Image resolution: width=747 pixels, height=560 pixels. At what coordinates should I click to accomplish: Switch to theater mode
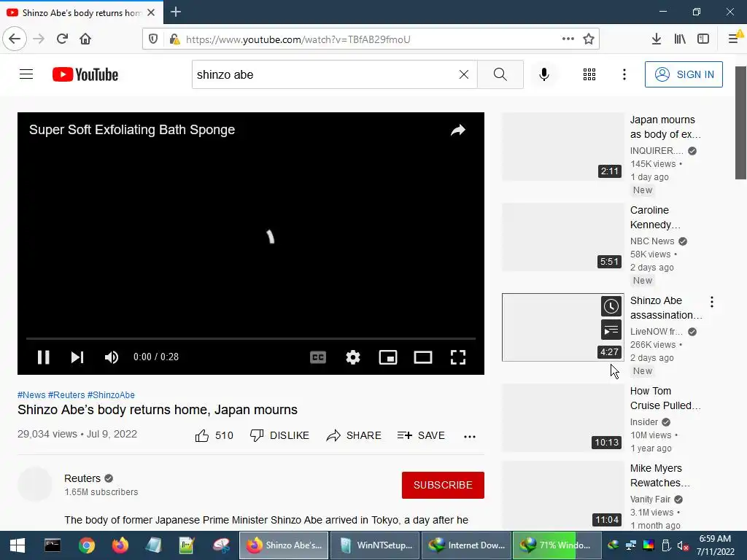pyautogui.click(x=423, y=357)
